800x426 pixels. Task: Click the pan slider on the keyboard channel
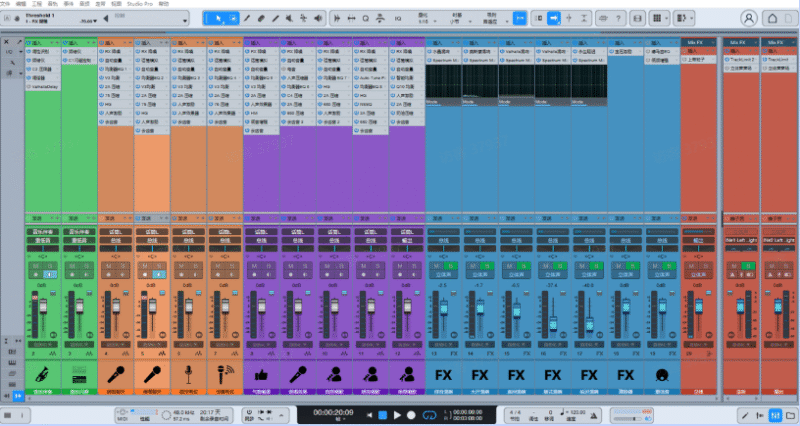79,248
